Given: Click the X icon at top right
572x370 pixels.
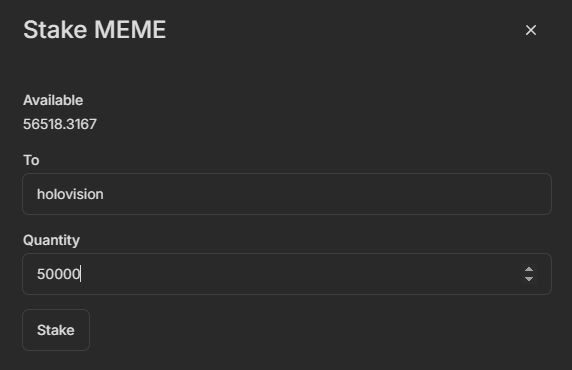Looking at the screenshot, I should (x=531, y=30).
